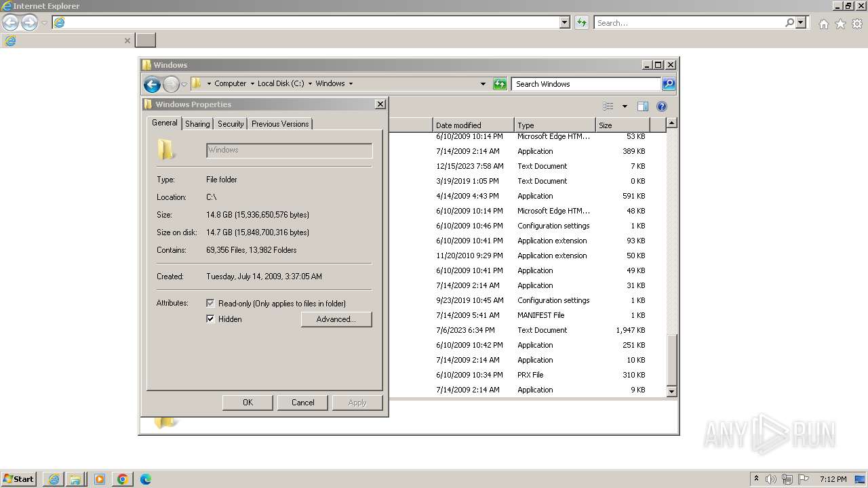
Task: Click the magnifier in IE search box
Action: (789, 22)
